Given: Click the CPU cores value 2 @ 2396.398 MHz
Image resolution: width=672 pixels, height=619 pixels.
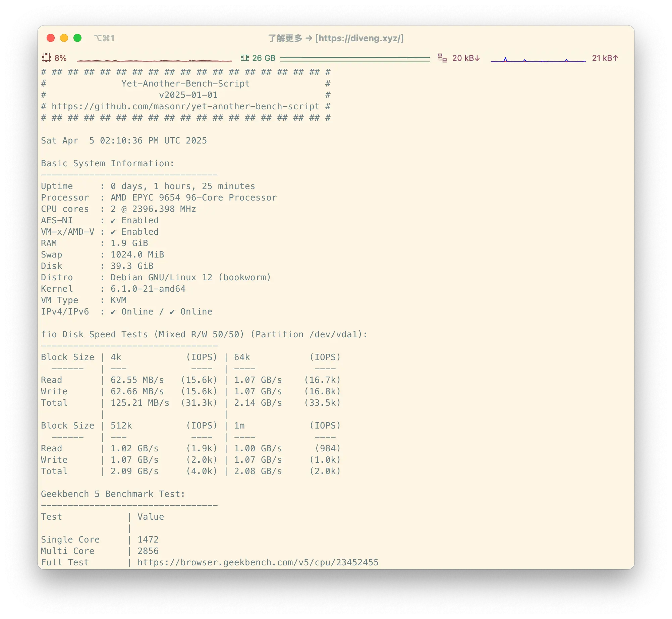Looking at the screenshot, I should coord(153,209).
